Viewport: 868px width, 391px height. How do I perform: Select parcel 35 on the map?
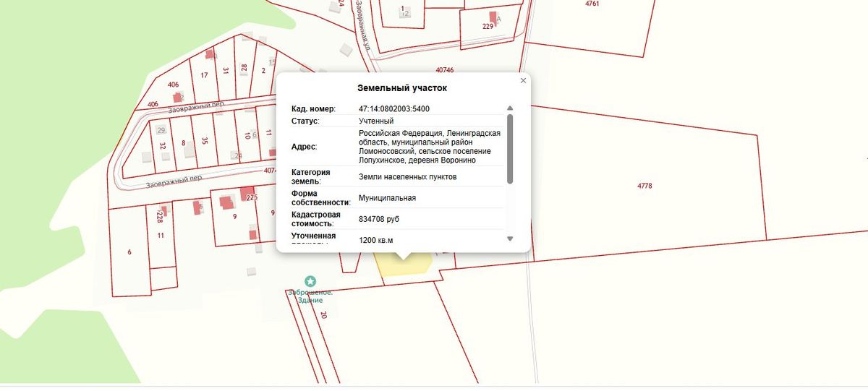(x=205, y=141)
